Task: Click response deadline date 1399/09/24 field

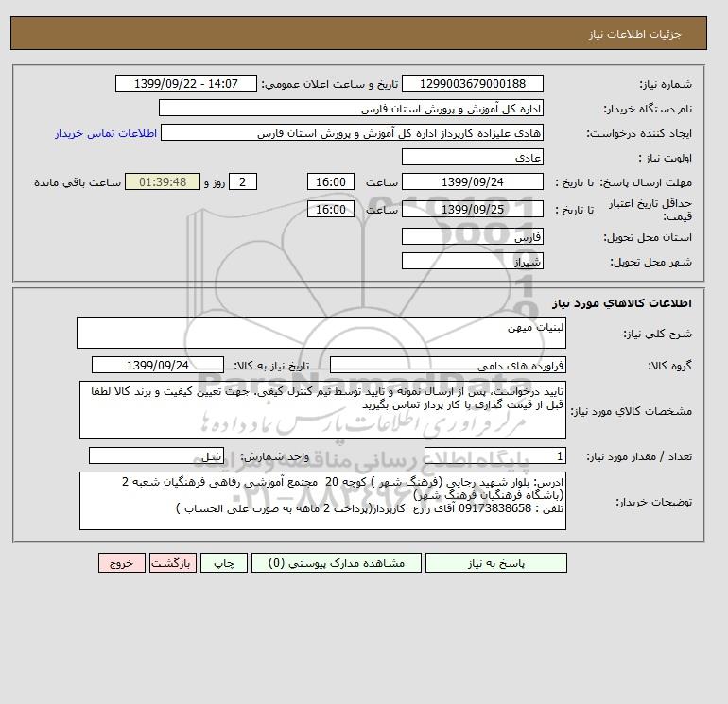Action: tap(472, 182)
